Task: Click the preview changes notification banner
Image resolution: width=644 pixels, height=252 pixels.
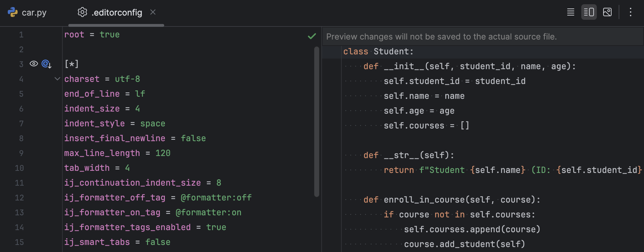Action: (441, 37)
